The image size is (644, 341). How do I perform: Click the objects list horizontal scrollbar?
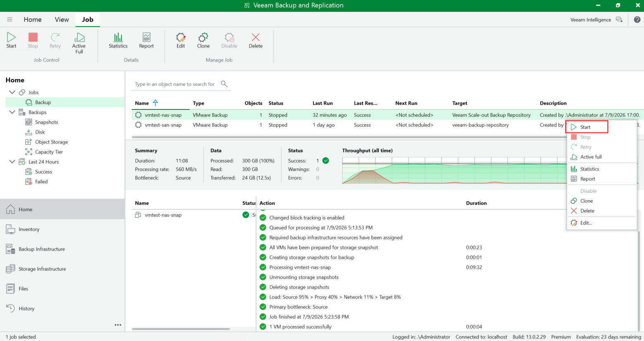point(181,329)
